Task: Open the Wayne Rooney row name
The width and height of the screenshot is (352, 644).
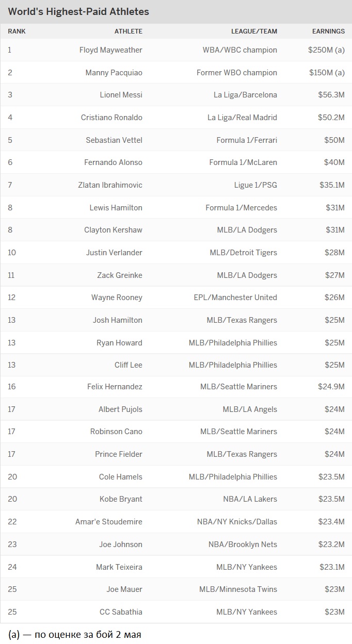Action: 117,298
